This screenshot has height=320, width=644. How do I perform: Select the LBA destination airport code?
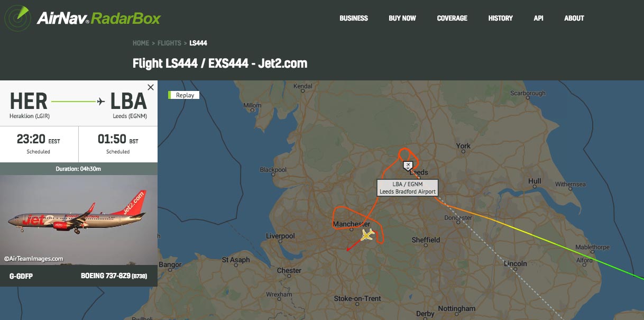tap(128, 101)
